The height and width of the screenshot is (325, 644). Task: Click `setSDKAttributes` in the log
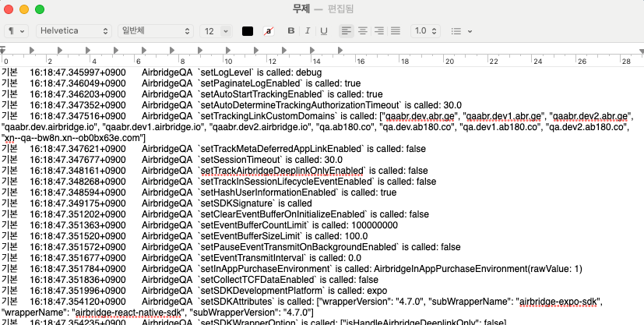pyautogui.click(x=236, y=302)
